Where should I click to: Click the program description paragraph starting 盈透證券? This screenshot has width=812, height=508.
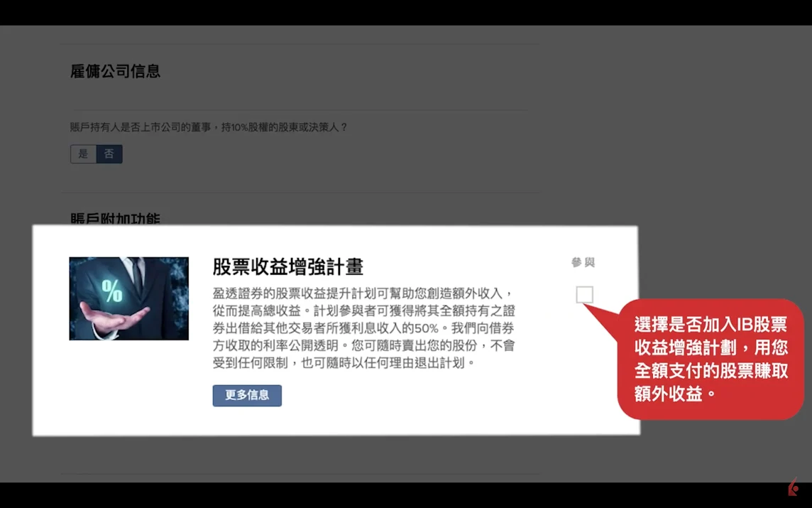(363, 328)
